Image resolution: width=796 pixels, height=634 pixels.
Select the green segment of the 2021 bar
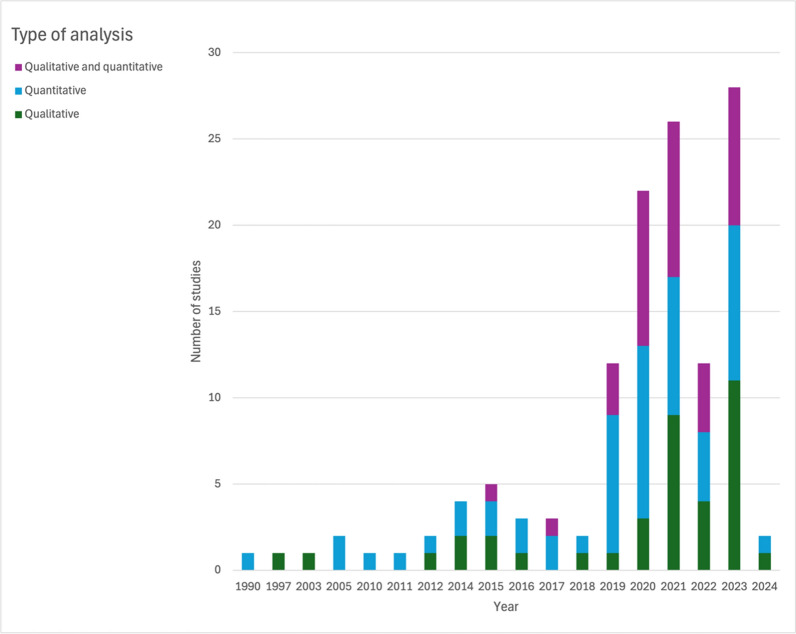[674, 492]
